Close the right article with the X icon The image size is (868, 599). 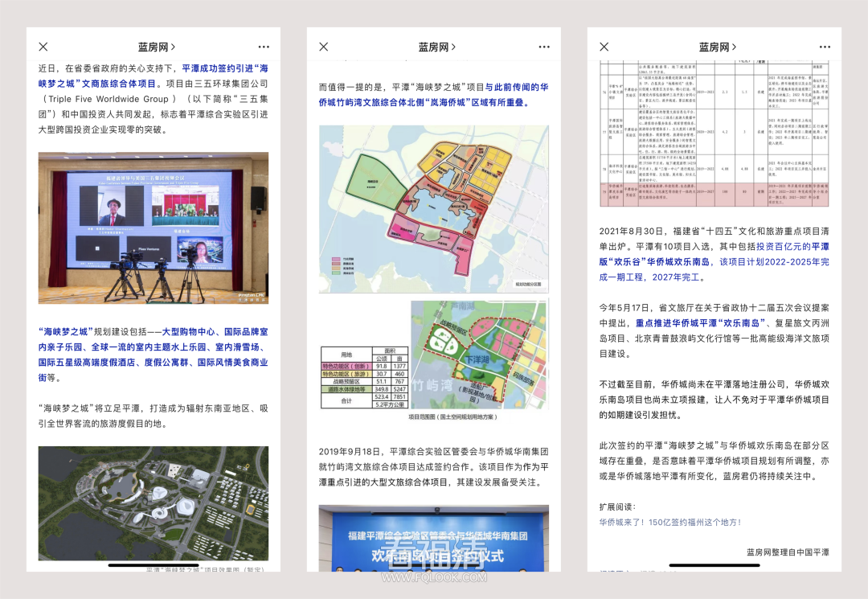[x=604, y=47]
